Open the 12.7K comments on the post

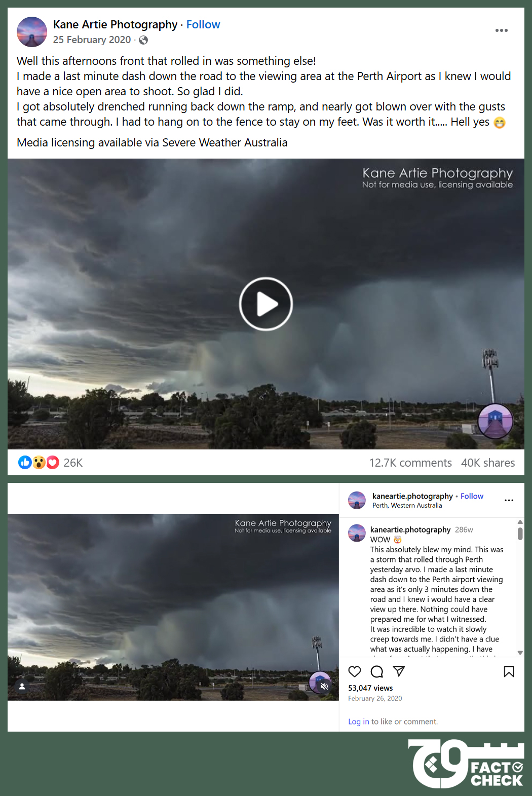click(x=410, y=463)
